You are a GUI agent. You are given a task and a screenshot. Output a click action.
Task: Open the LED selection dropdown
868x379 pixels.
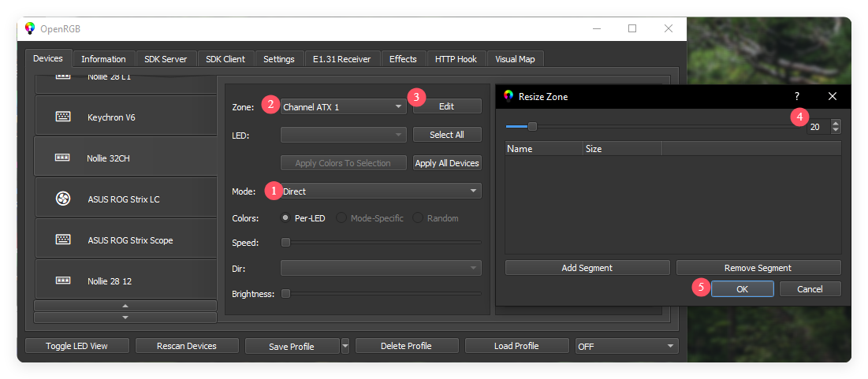point(344,135)
